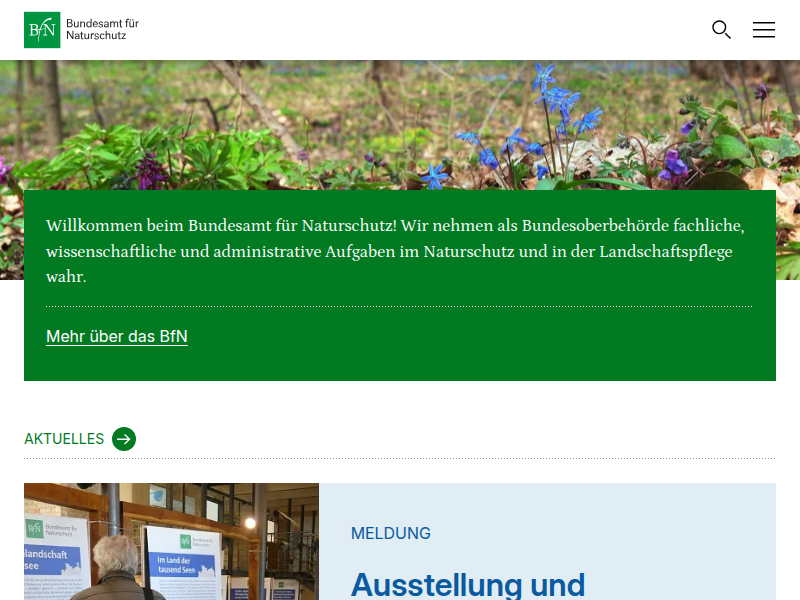Viewport: 800px width, 600px height.
Task: Click the dotted divider below Aktuelles
Action: click(x=400, y=459)
